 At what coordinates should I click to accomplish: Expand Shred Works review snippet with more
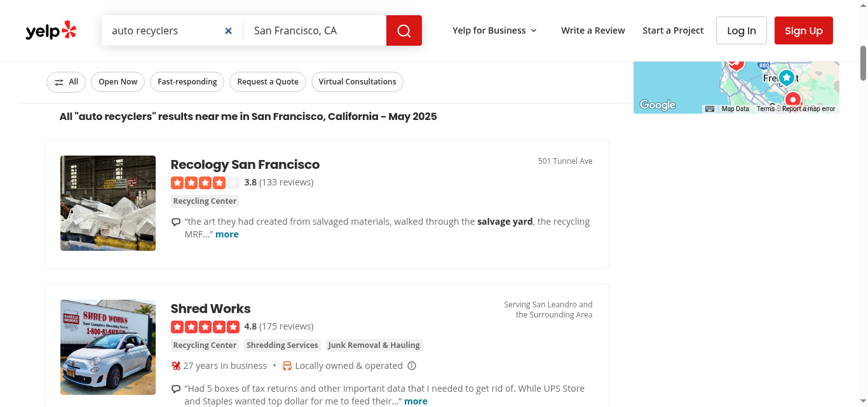click(416, 401)
